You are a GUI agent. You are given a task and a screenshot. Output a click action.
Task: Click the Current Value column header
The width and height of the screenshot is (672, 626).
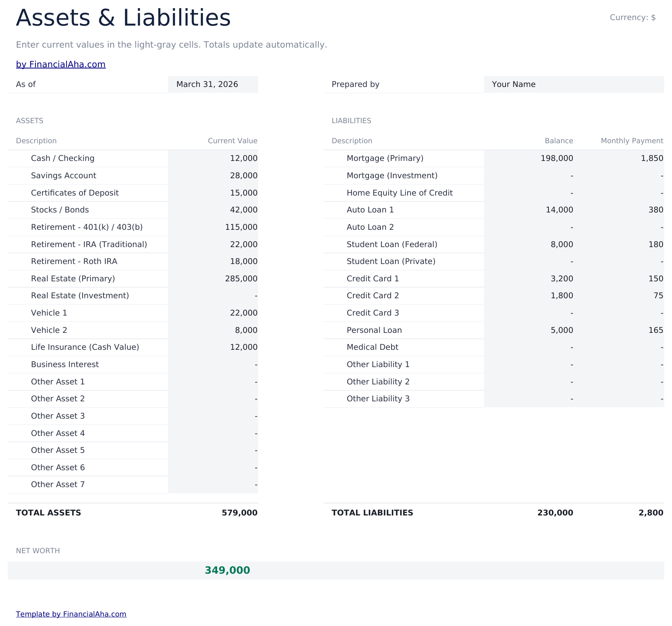coord(233,141)
